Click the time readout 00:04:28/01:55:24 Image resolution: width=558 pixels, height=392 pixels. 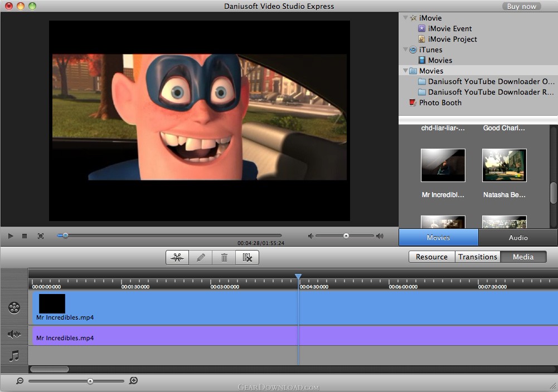tap(261, 243)
